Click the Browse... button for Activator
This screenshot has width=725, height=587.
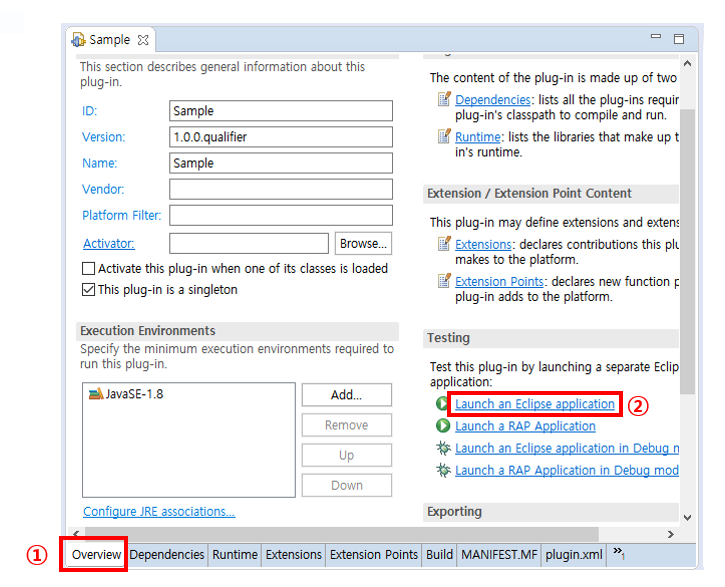click(363, 244)
